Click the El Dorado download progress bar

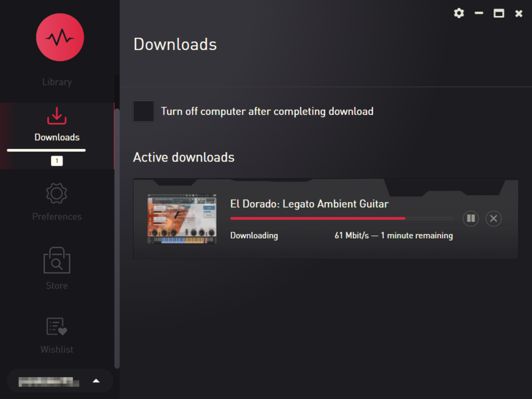341,219
